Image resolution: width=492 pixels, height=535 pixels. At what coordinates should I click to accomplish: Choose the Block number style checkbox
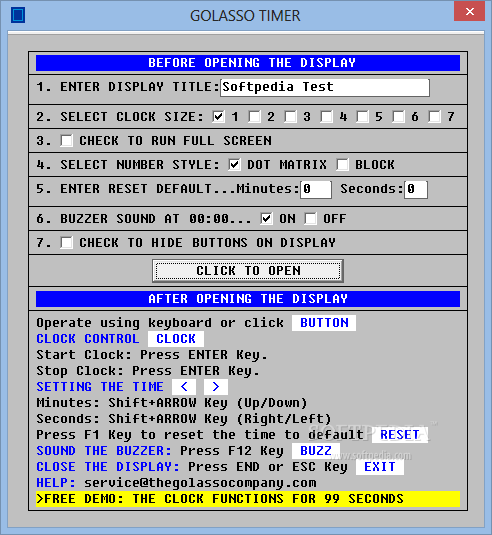click(343, 164)
